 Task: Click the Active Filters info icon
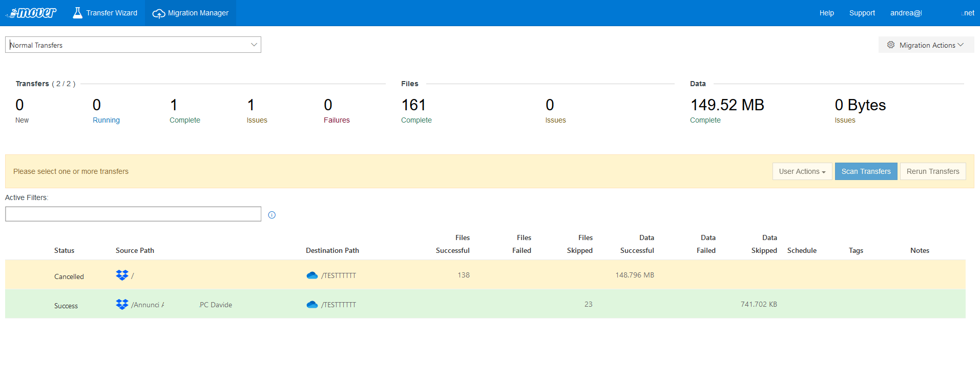[x=272, y=215]
